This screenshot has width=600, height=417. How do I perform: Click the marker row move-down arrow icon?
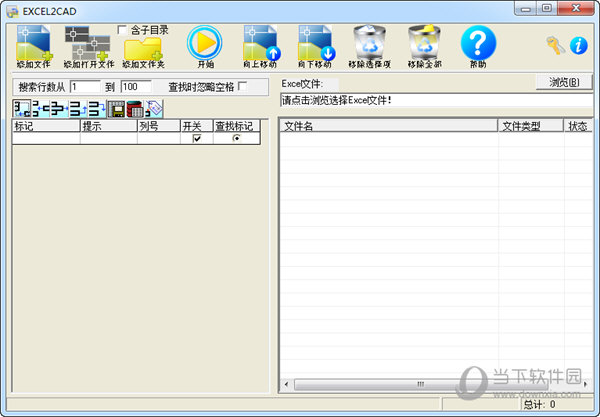pos(97,109)
